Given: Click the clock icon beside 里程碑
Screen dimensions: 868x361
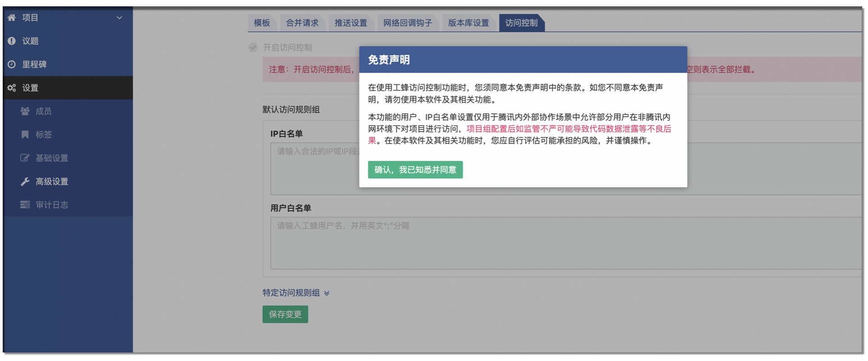Looking at the screenshot, I should pyautogui.click(x=12, y=64).
